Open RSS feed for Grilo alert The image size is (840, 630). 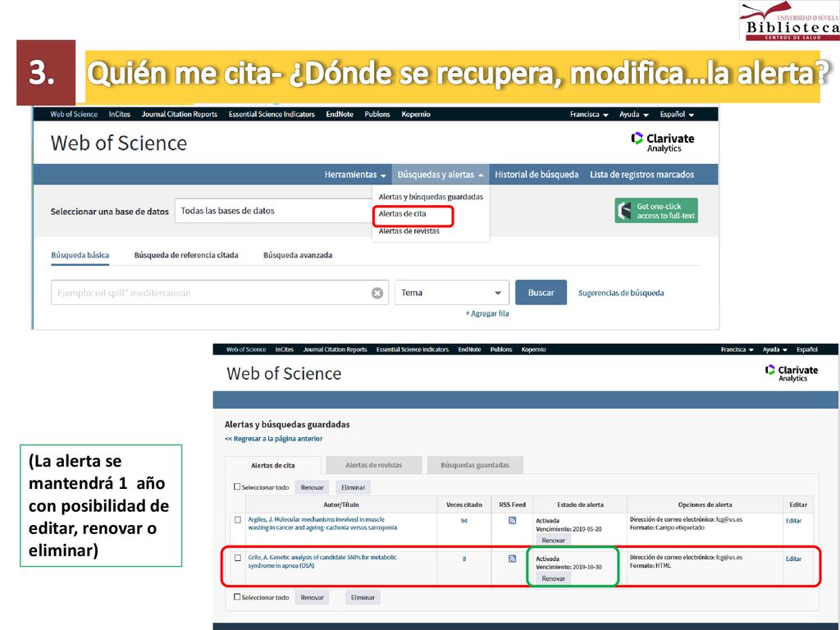coord(512,559)
